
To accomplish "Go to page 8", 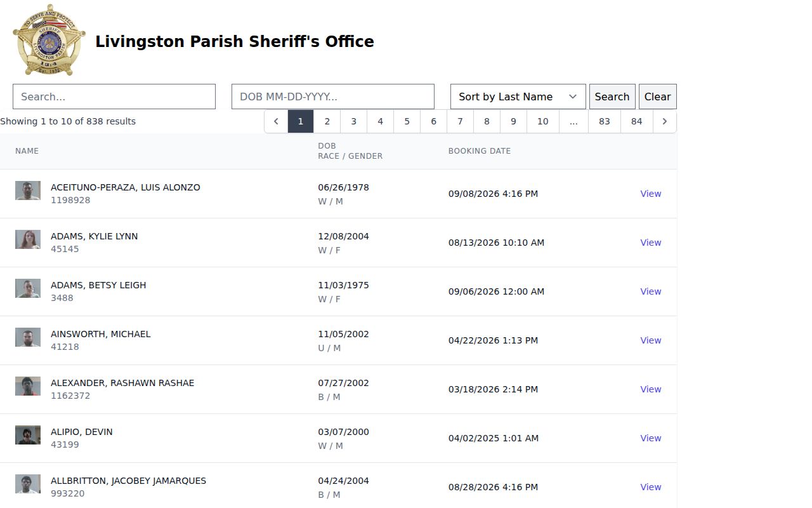I will tap(487, 121).
